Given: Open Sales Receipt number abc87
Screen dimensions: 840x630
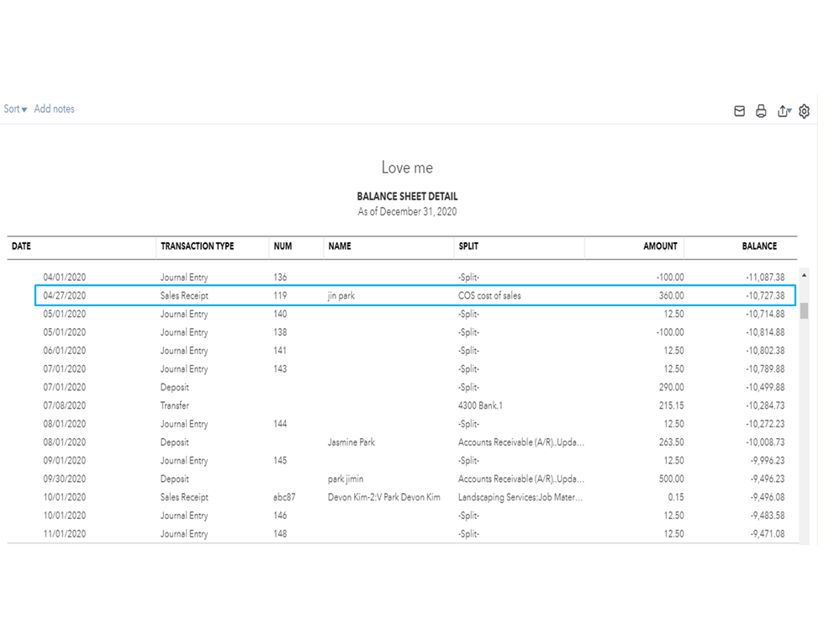Looking at the screenshot, I should 284,498.
